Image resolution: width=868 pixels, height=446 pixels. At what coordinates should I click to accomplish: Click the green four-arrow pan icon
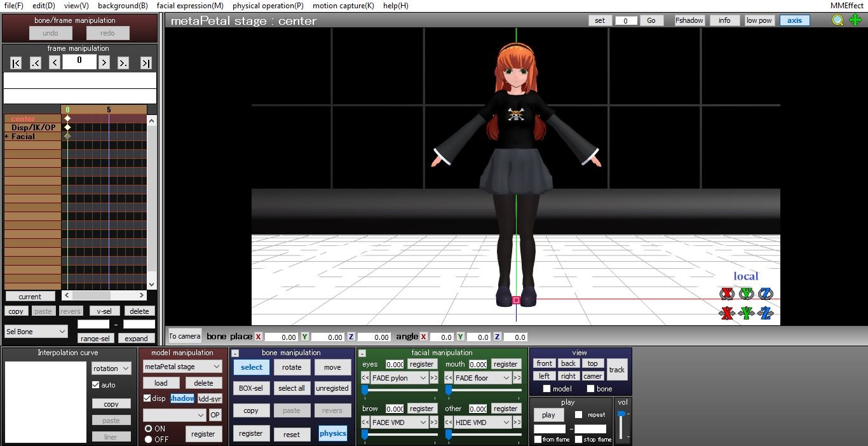tap(855, 20)
